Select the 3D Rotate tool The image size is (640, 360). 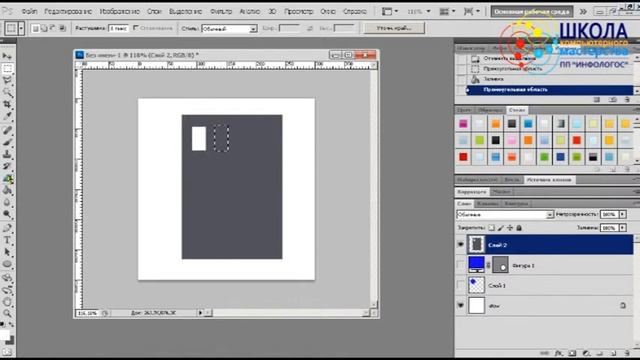coord(7,278)
